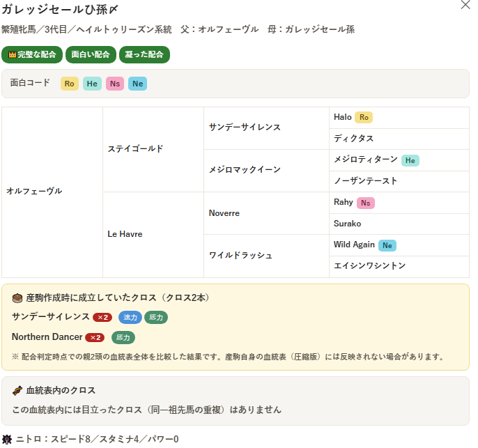Click the note starting with ※ 配合判定時点

[228, 357]
